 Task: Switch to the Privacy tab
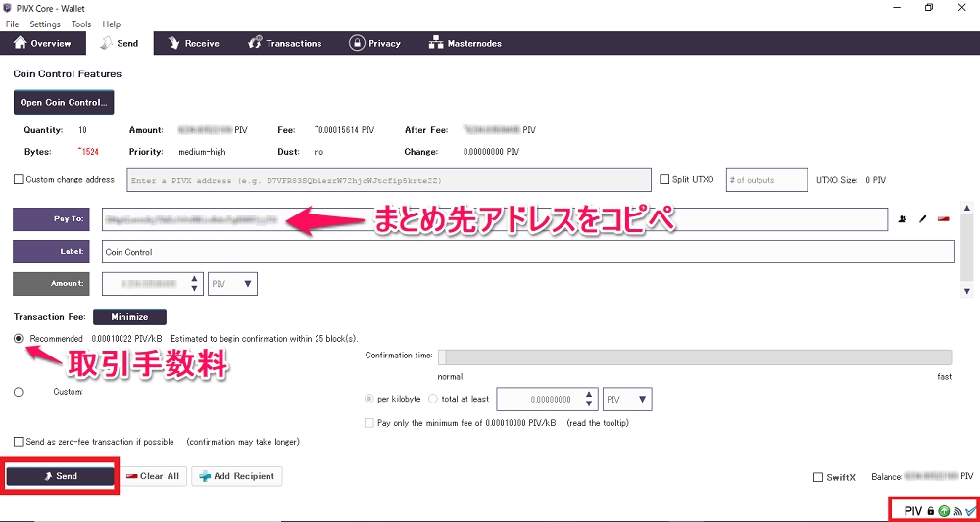pos(374,43)
